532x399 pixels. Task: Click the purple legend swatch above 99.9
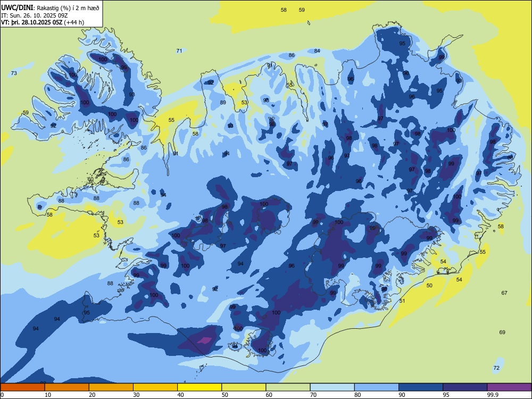click(x=509, y=387)
